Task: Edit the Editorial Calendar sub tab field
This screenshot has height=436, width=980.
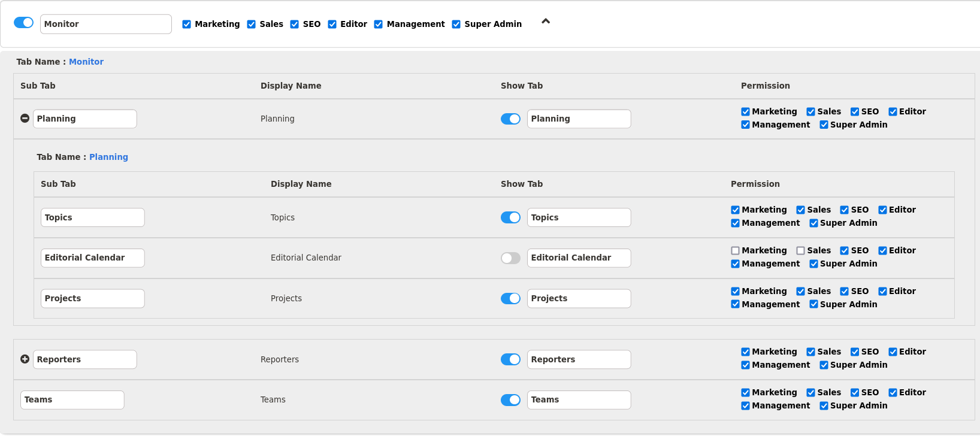Action: click(x=92, y=258)
